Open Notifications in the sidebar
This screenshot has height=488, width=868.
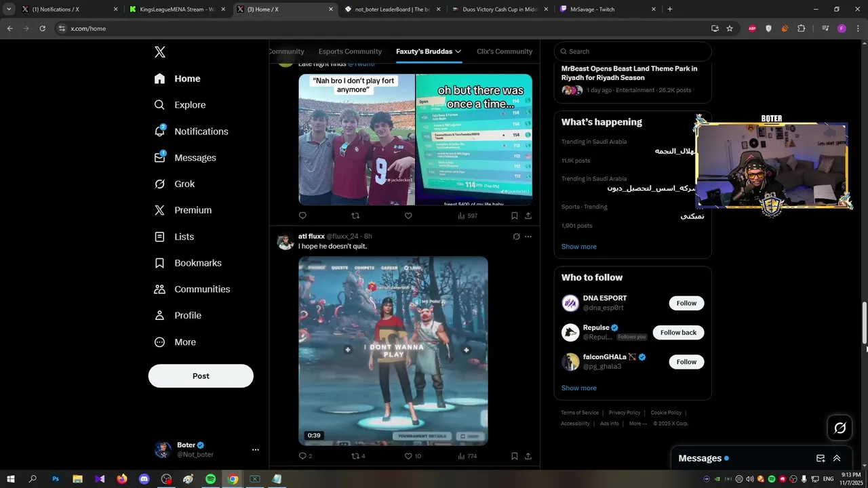pos(191,131)
